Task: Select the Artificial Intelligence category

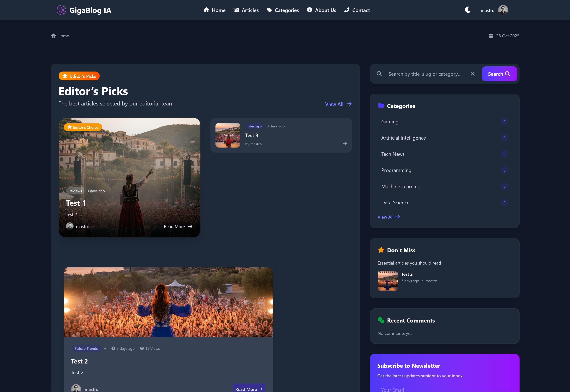Action: point(403,138)
